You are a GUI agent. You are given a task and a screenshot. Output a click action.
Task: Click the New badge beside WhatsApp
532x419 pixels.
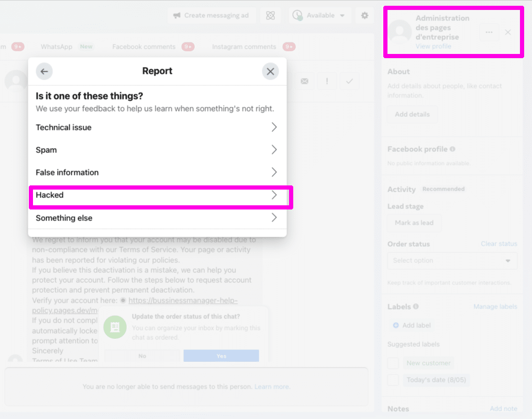(x=86, y=47)
